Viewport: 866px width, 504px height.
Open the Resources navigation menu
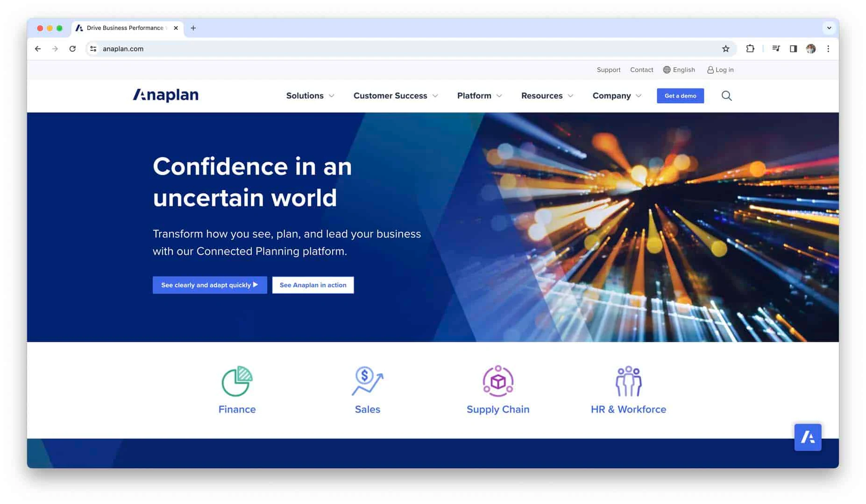pyautogui.click(x=542, y=96)
